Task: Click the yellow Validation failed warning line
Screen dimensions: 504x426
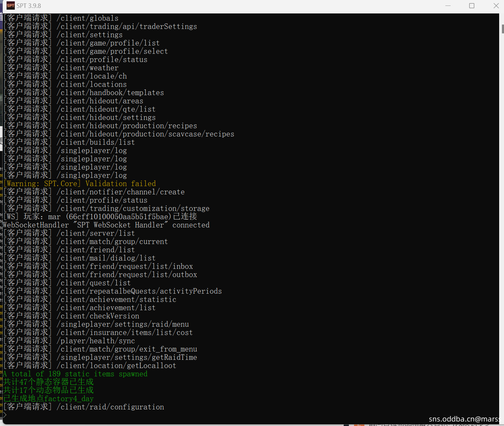Action: click(80, 184)
